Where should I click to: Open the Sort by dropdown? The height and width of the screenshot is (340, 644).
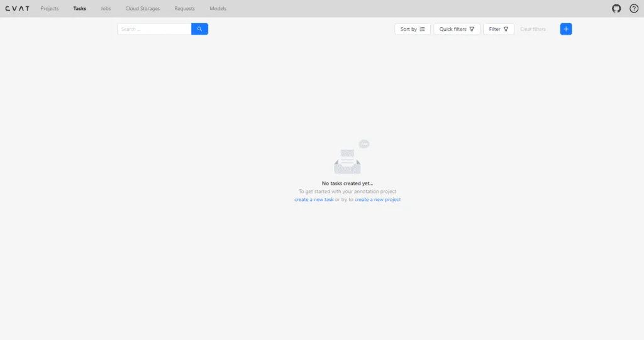pos(413,29)
